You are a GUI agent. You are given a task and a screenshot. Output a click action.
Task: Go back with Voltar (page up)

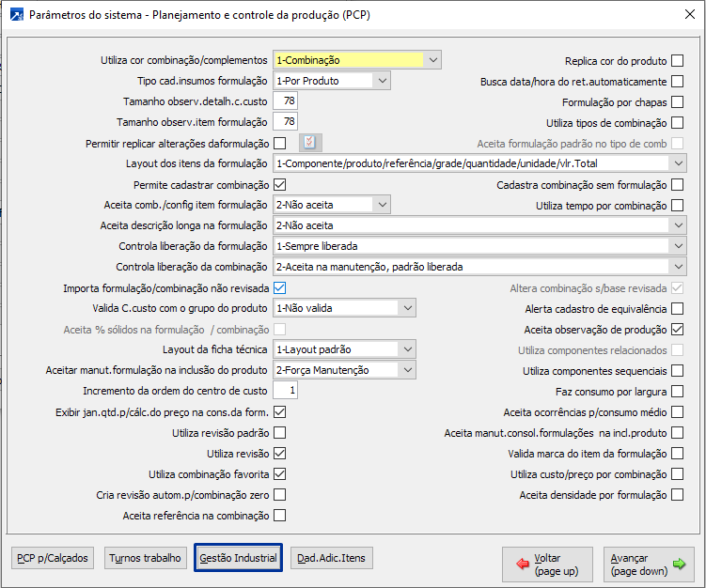(x=547, y=565)
